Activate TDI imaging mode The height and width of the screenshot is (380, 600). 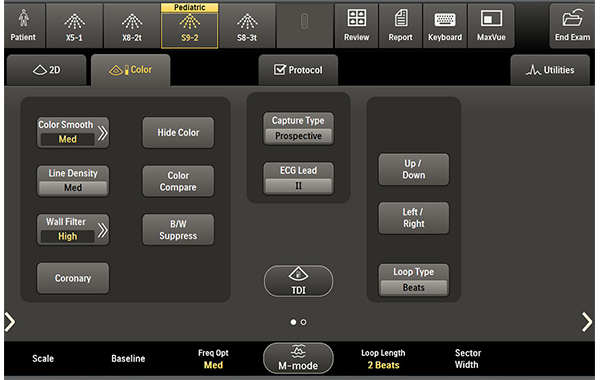point(298,281)
